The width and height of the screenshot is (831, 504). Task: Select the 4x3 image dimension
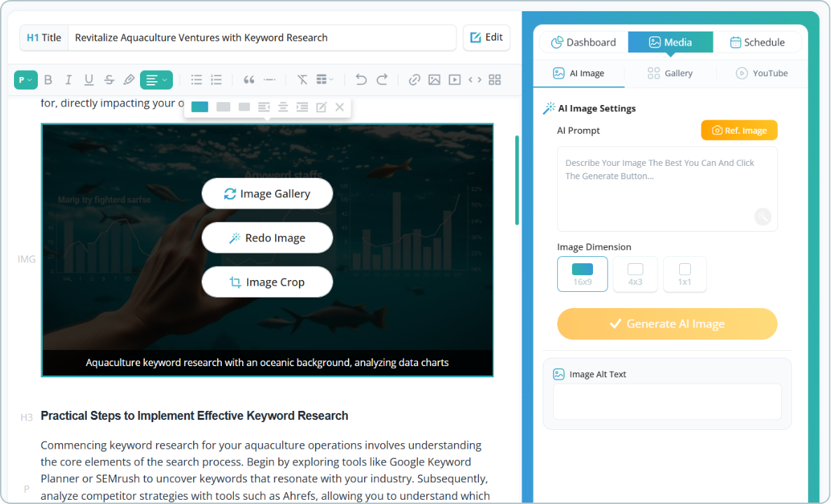[634, 274]
